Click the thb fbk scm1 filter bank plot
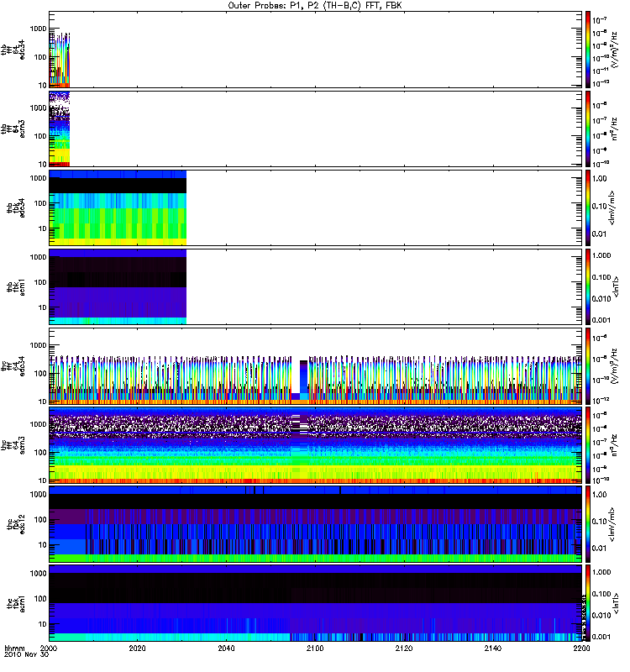The width and height of the screenshot is (630, 672). coord(118,286)
